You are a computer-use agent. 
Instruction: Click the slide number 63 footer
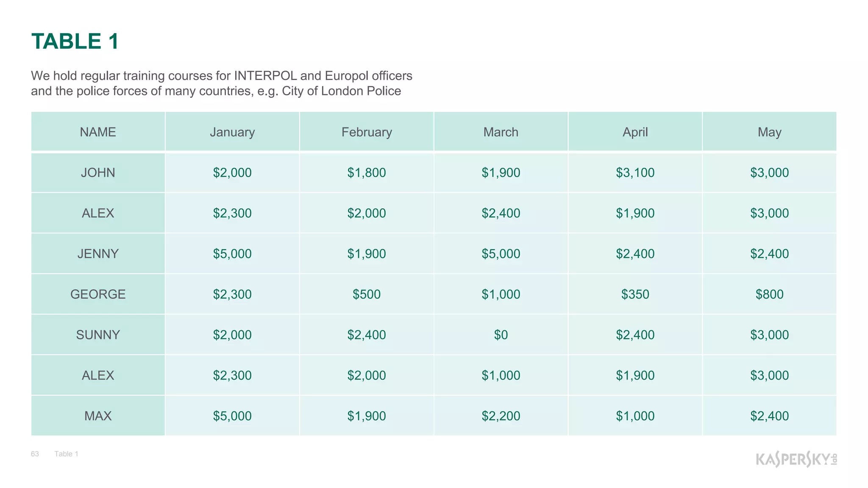(x=35, y=454)
